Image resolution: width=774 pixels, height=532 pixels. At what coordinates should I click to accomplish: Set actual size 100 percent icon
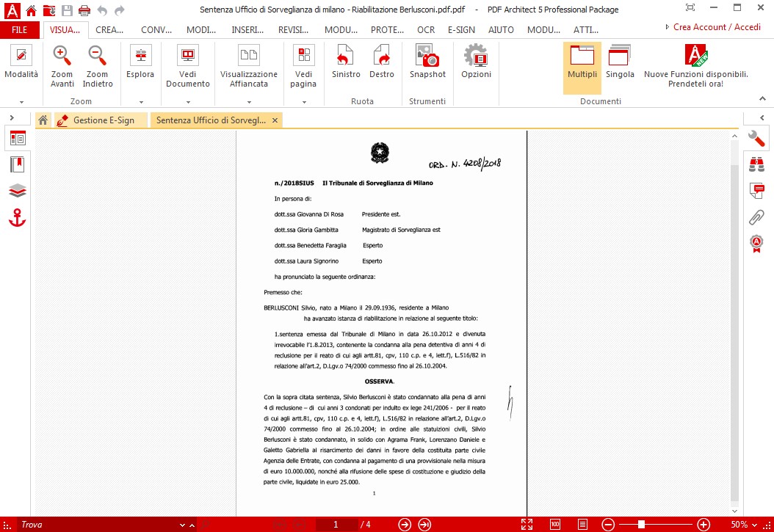[x=555, y=525]
